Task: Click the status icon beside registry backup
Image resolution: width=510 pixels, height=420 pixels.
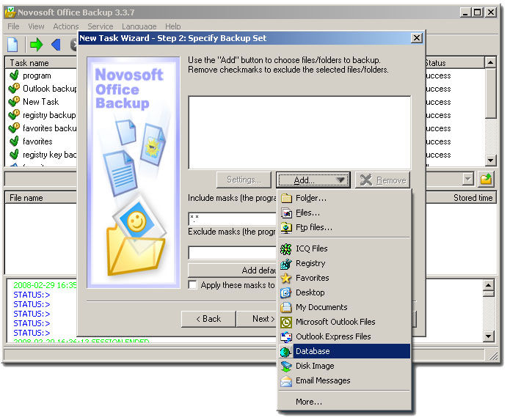Action: coord(14,115)
